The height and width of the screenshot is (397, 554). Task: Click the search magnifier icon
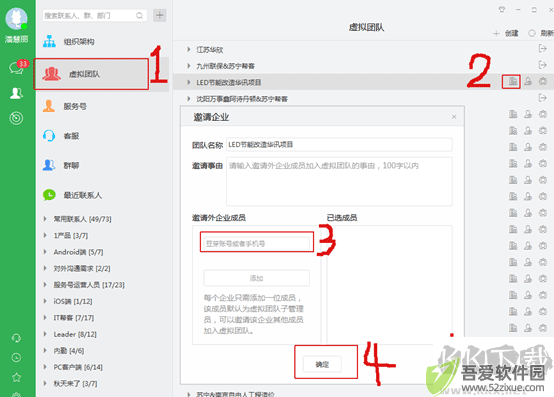[140, 16]
